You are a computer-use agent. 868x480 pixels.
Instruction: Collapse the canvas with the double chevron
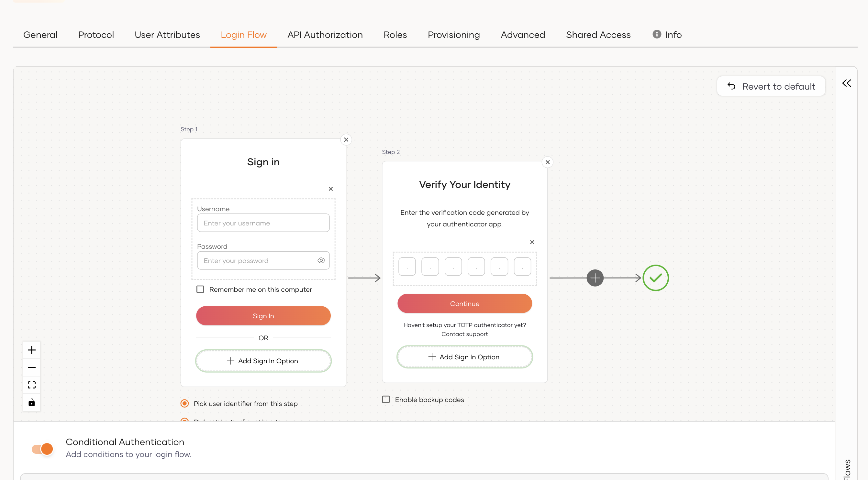[846, 83]
